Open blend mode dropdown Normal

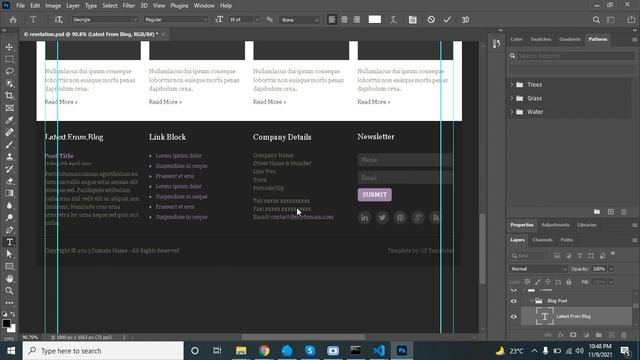point(538,269)
